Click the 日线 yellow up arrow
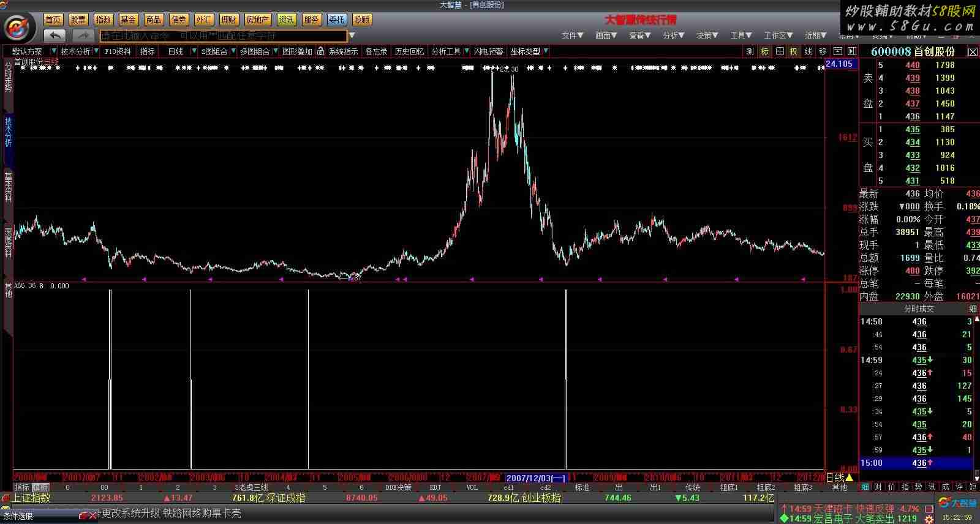Viewport: 980px width, 524px height. click(849, 477)
